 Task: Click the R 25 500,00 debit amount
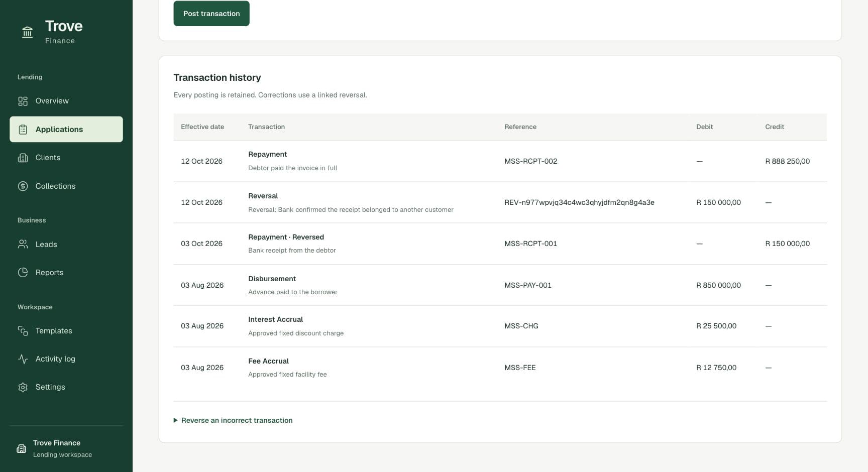[716, 326]
